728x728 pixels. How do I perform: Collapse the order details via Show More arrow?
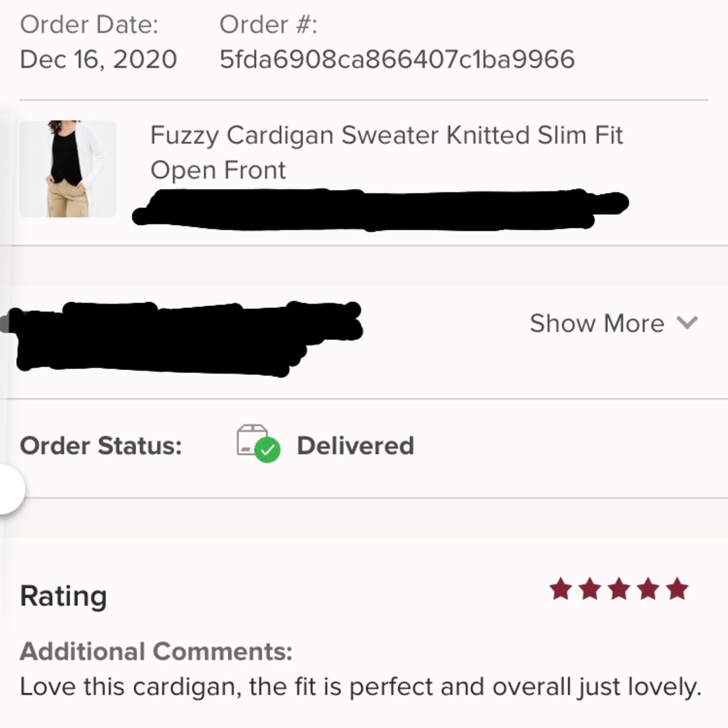coord(688,323)
